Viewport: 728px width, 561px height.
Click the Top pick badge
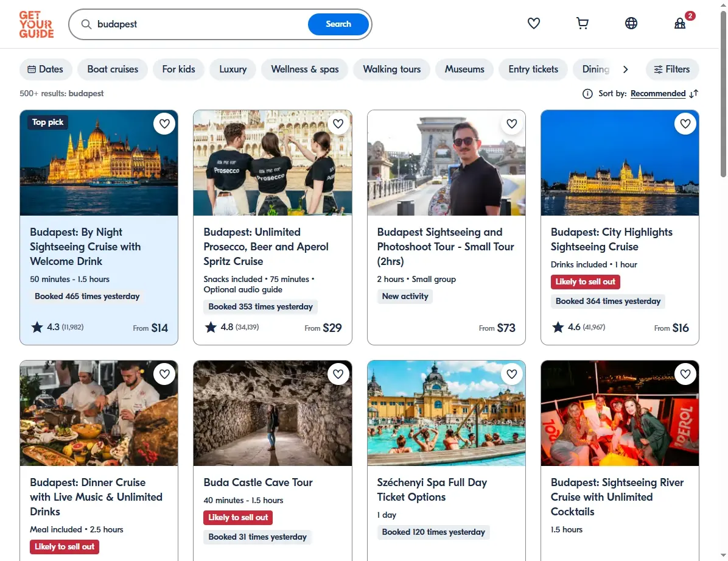pyautogui.click(x=48, y=122)
